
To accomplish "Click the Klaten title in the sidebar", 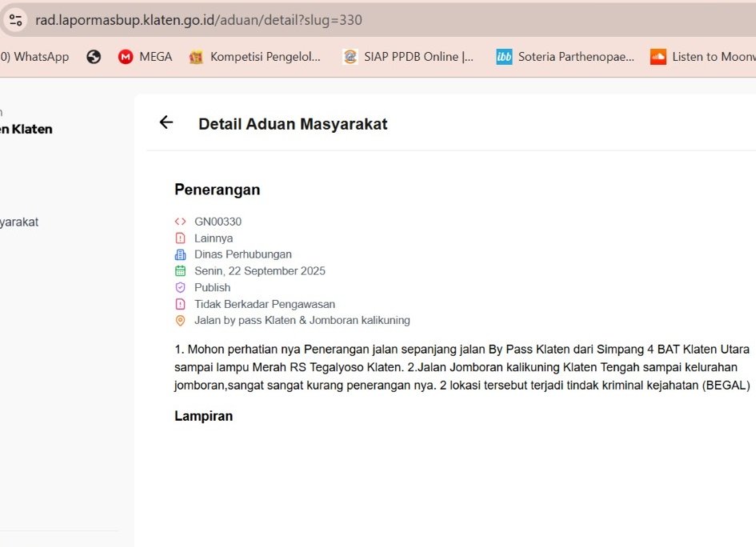I will [26, 129].
